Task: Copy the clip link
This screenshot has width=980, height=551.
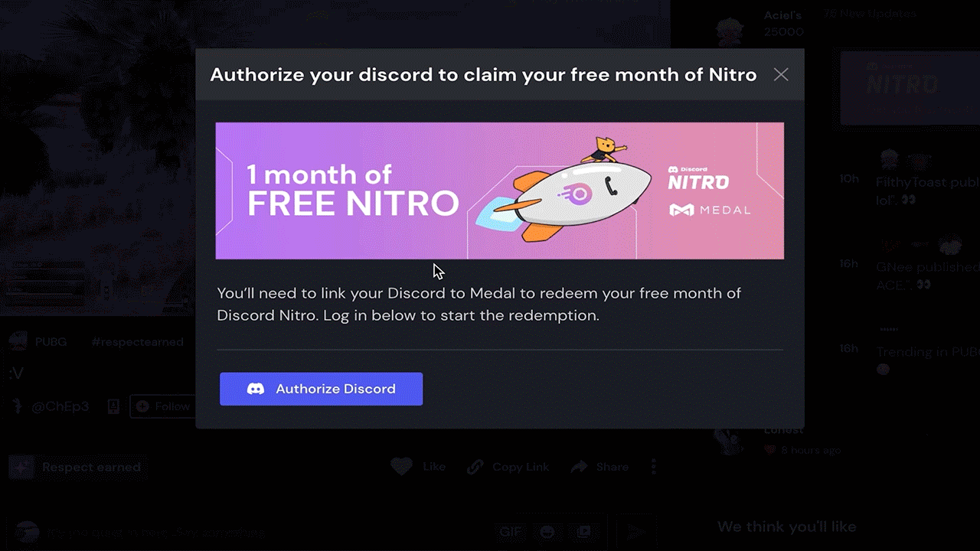Action: click(x=508, y=466)
